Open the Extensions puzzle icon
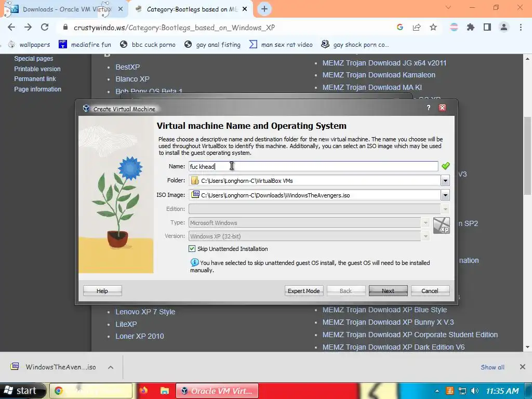The width and height of the screenshot is (532, 399). (x=470, y=27)
